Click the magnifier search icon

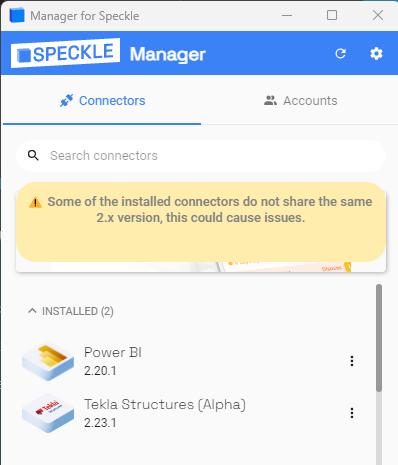(x=33, y=155)
